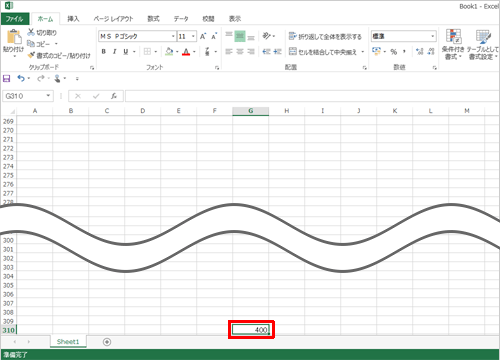
Task: Add a new sheet with plus button
Action: click(x=107, y=342)
